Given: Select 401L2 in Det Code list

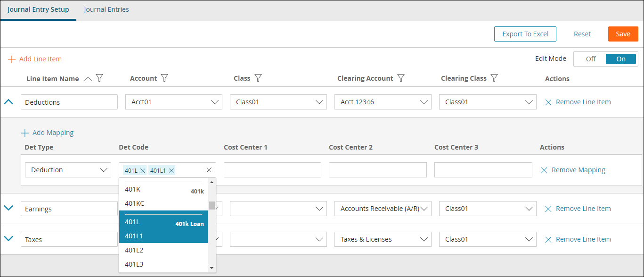Looking at the screenshot, I should (163, 250).
